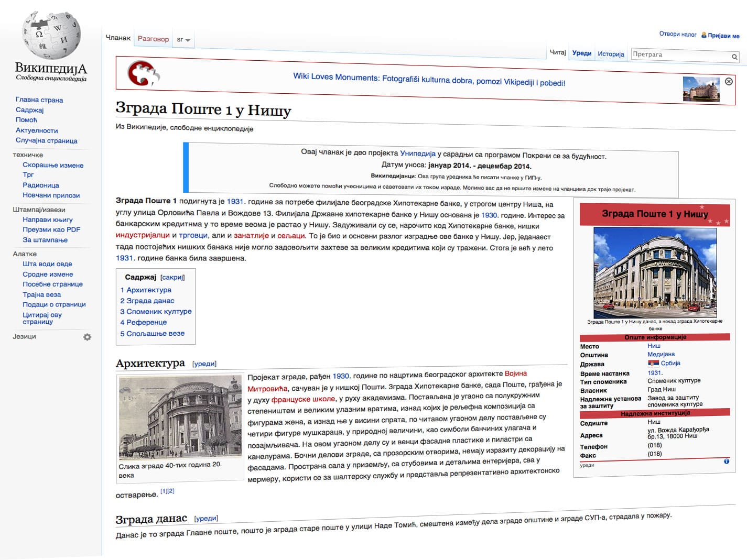Open the Уреди tab
The width and height of the screenshot is (747, 560).
[582, 53]
